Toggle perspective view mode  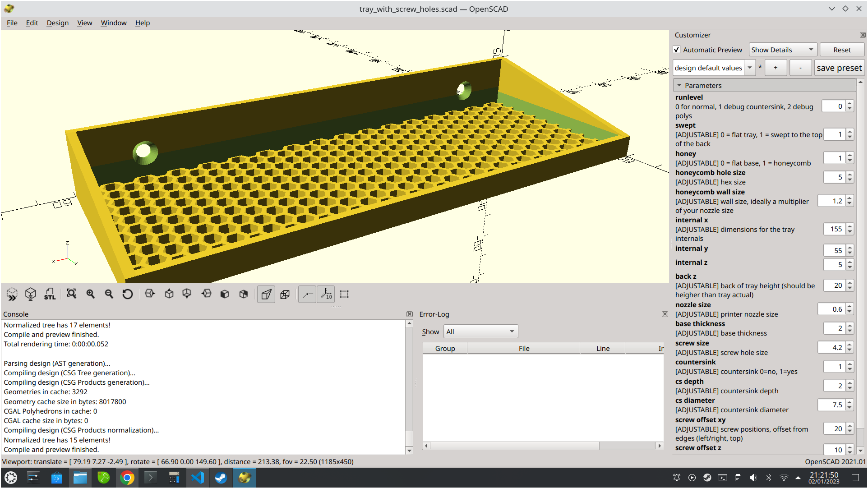(x=266, y=294)
